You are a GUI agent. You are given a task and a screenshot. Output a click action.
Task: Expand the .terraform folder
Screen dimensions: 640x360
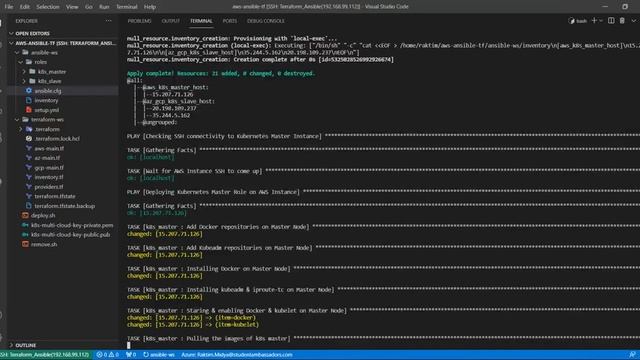(47, 129)
